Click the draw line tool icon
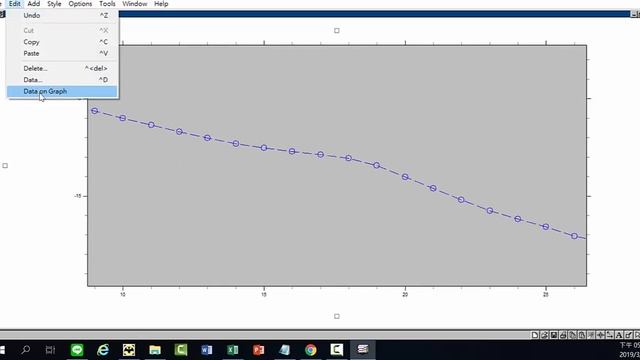 point(610,335)
